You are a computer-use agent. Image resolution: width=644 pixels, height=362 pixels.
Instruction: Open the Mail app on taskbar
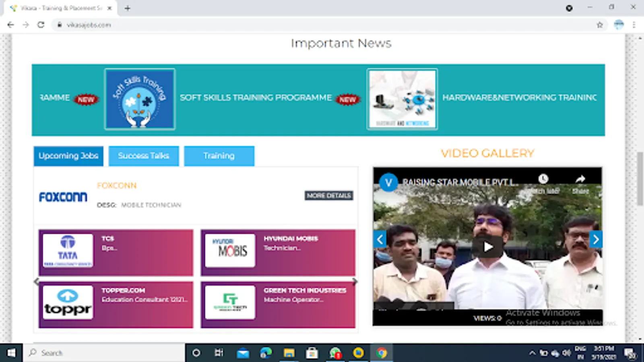click(x=243, y=353)
